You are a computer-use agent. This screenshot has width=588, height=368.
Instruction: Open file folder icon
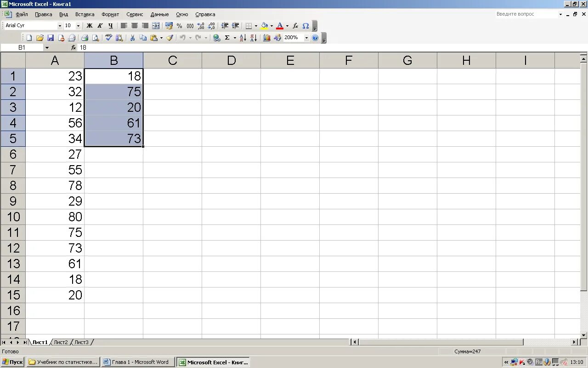coord(40,38)
